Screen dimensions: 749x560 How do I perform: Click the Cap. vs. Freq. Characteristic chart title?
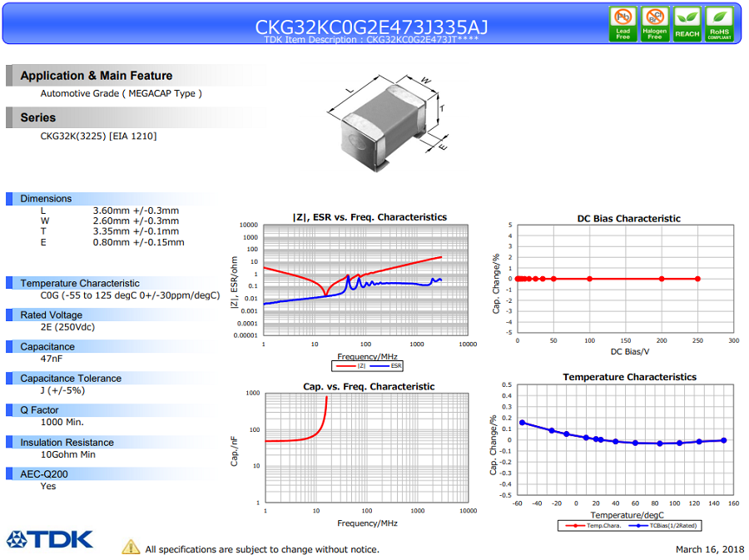[x=369, y=387]
